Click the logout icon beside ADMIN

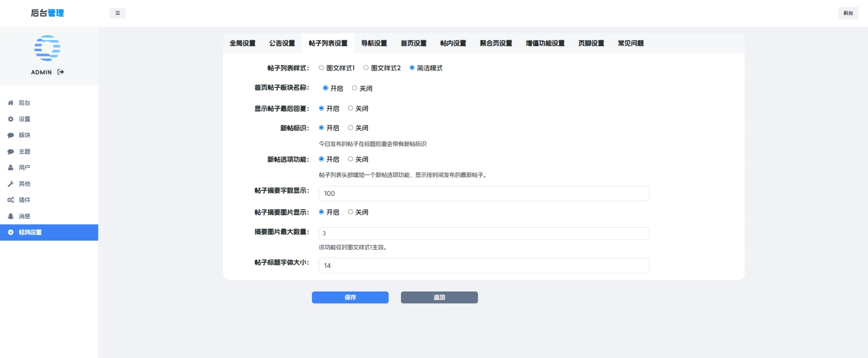61,72
